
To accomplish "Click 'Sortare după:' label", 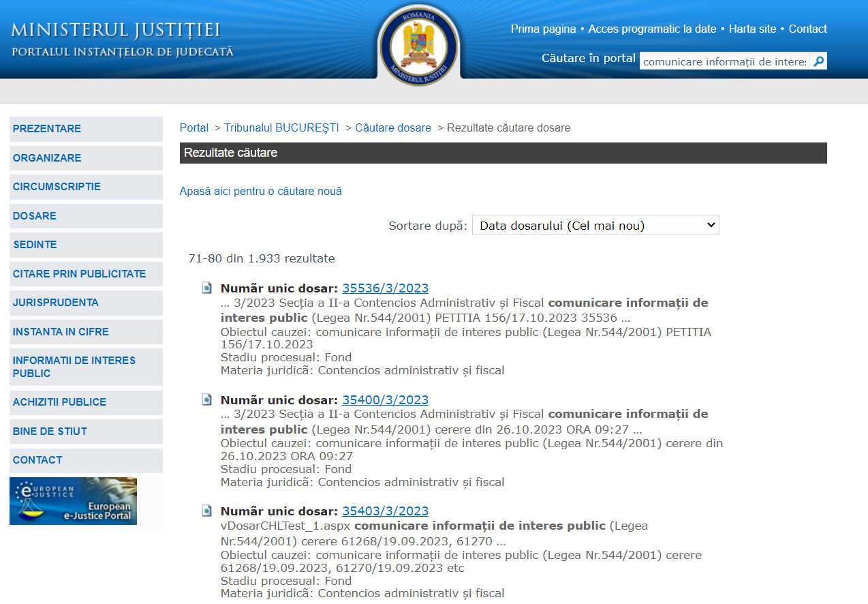I will [428, 226].
